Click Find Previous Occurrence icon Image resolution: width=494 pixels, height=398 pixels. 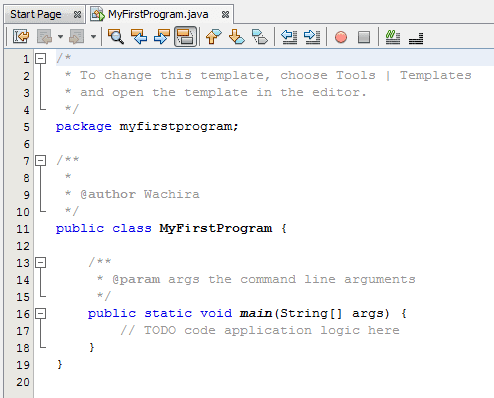139,36
